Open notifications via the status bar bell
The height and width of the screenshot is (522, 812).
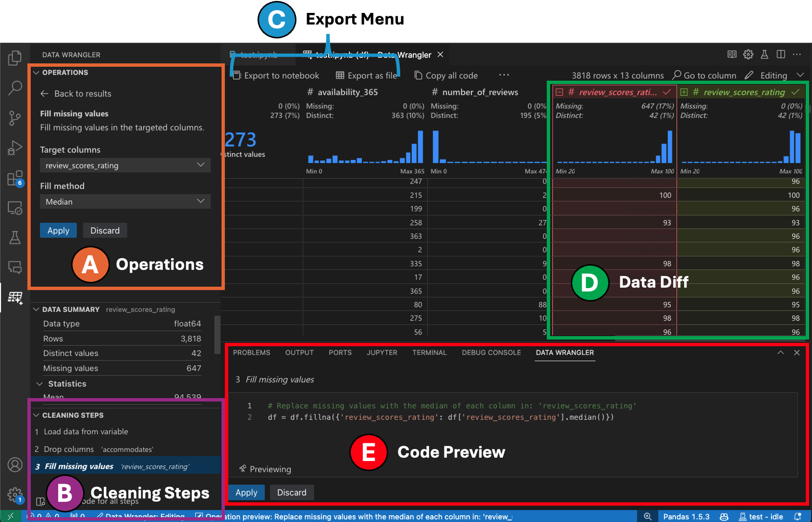pyautogui.click(x=798, y=516)
